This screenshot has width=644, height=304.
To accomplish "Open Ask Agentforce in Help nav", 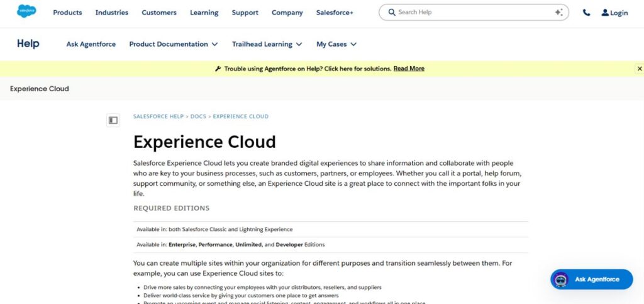I will pyautogui.click(x=91, y=44).
